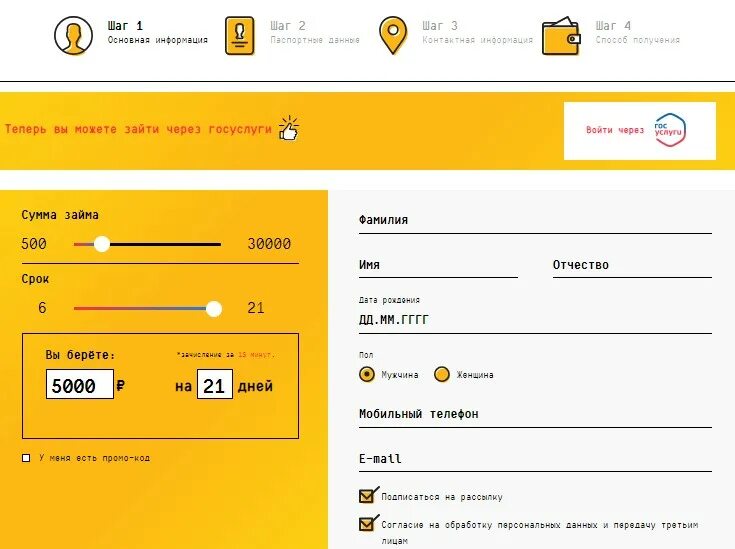Enable the У меня есть промо-код checkbox
Viewport: 735px width, 549px height.
click(x=26, y=458)
